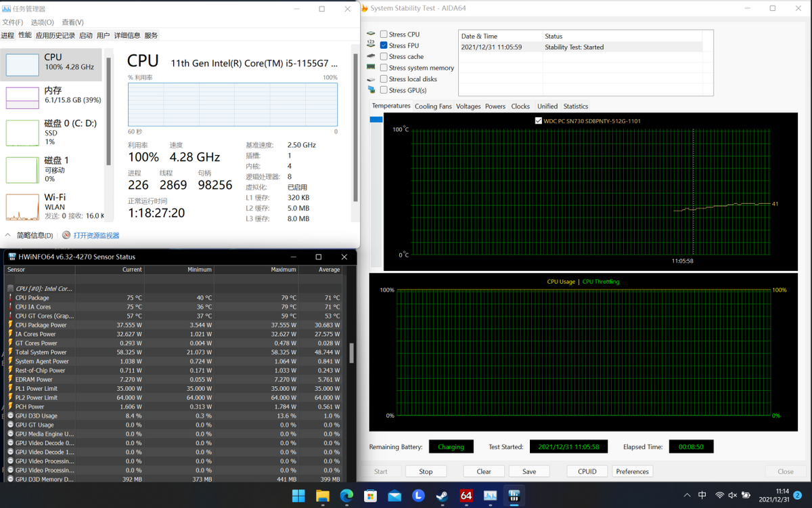Uncheck the Stress FPU checkbox
This screenshot has width=812, height=508.
(384, 45)
